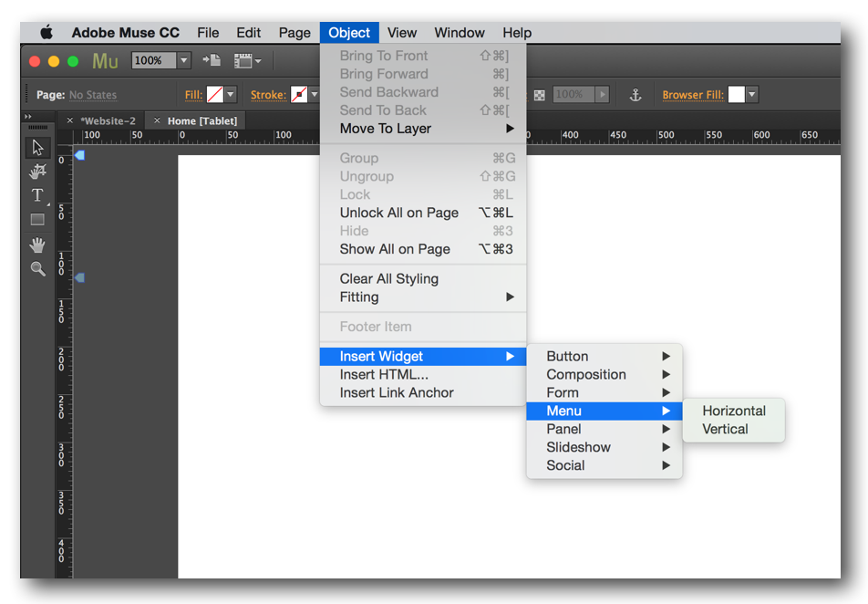This screenshot has height=604, width=868.
Task: Click the opacity checkerboard icon
Action: tap(540, 95)
